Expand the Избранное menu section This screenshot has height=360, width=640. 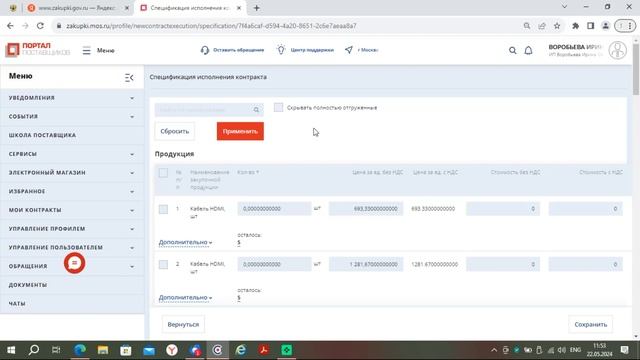point(132,191)
